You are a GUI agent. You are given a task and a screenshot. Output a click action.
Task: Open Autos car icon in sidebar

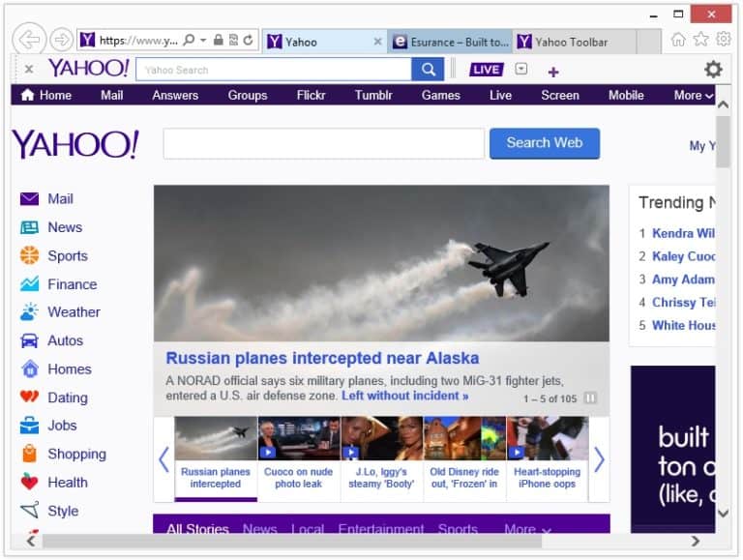[x=29, y=340]
